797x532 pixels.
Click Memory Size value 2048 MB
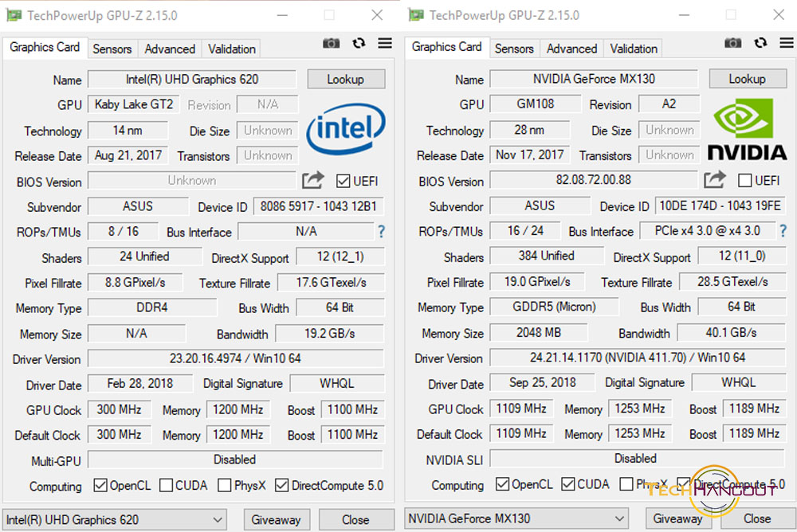[539, 333]
